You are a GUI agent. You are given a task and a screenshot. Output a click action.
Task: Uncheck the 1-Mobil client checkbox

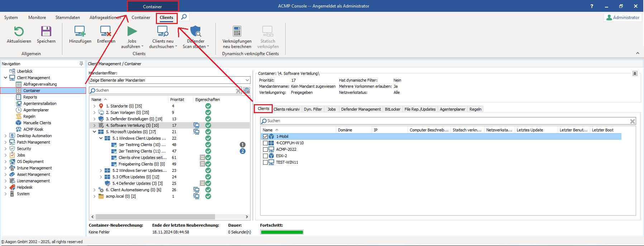point(265,136)
